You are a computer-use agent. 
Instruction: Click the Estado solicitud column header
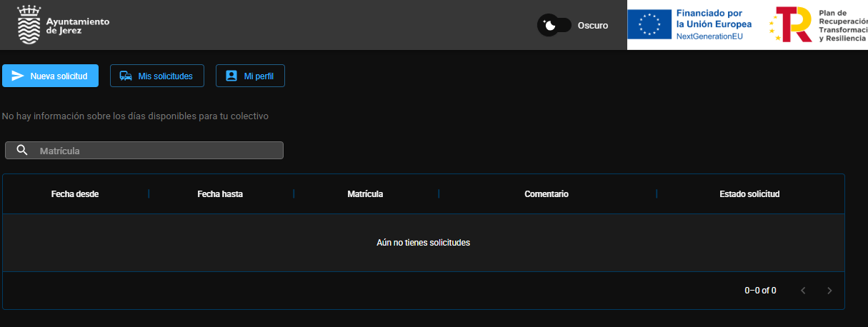tap(749, 194)
